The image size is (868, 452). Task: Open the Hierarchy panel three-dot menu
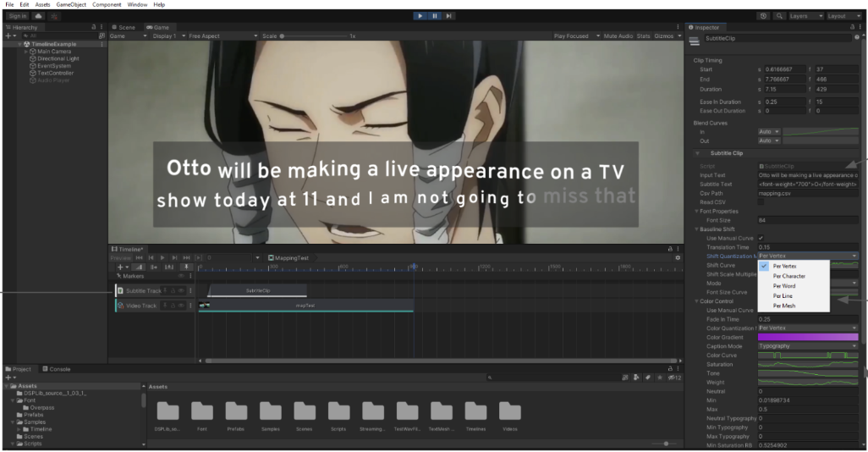102,26
